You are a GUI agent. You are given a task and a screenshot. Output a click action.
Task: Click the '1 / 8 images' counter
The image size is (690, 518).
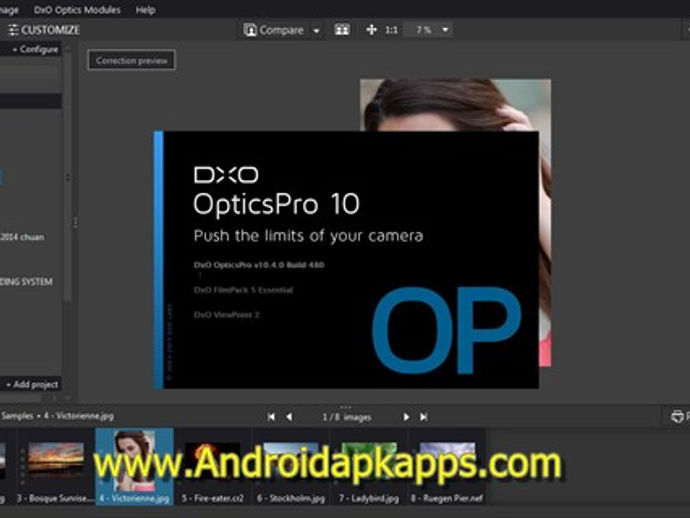coord(346,417)
